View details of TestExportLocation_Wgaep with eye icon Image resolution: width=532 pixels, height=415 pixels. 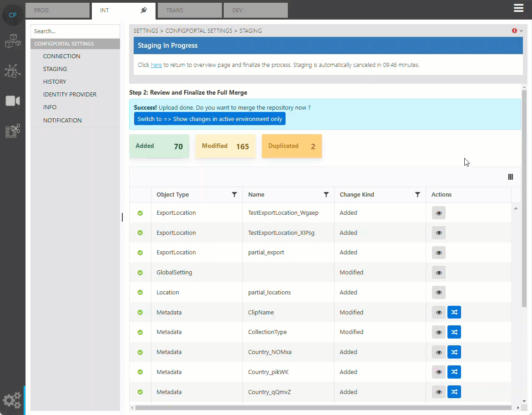[x=438, y=213]
